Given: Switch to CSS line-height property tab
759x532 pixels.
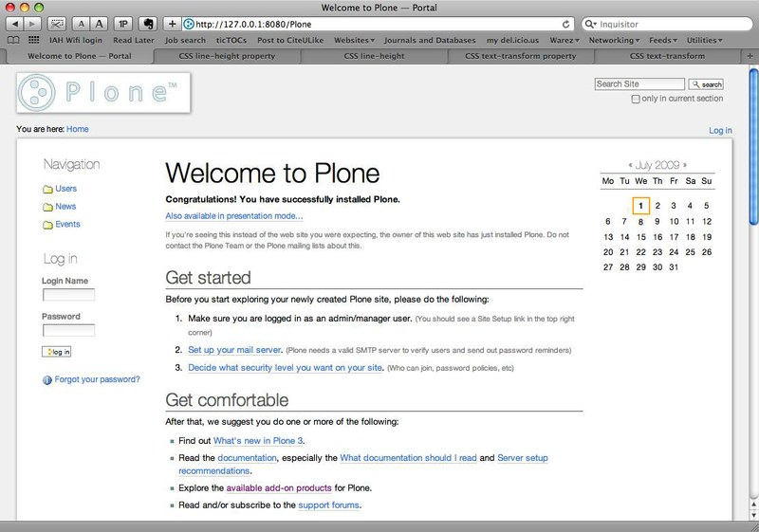Looking at the screenshot, I should (227, 56).
